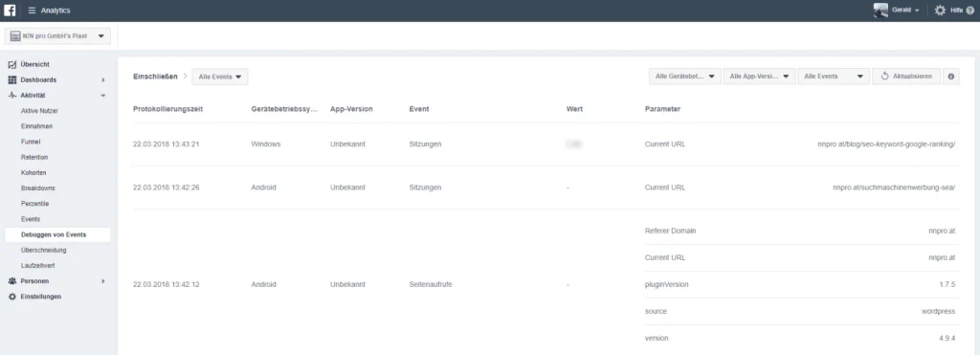
Task: Click the version value 4.9.4
Action: point(947,338)
